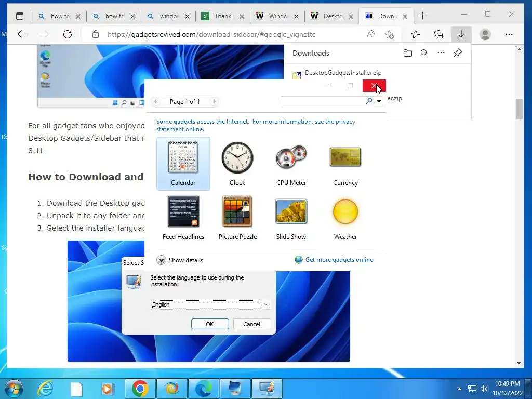Open the Favorites list button
This screenshot has width=532, height=399.
(x=415, y=34)
